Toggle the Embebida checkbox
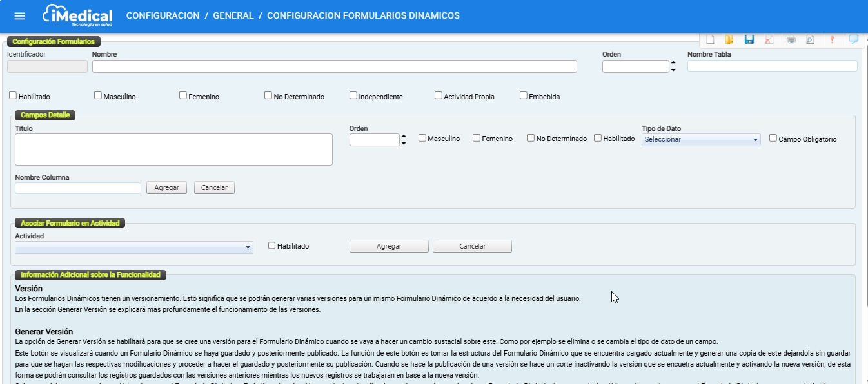Screen dimensions: 868x384 [524, 96]
